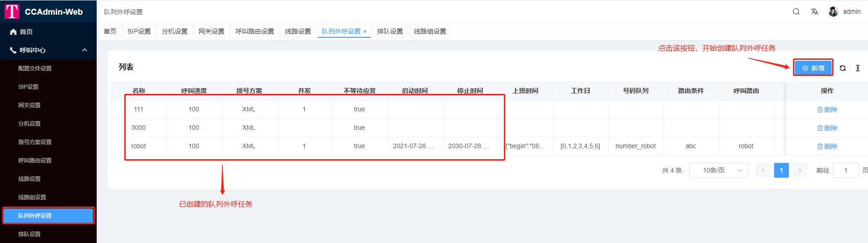Image resolution: width=868 pixels, height=243 pixels.
Task: Open the language translation icon
Action: coord(815,12)
